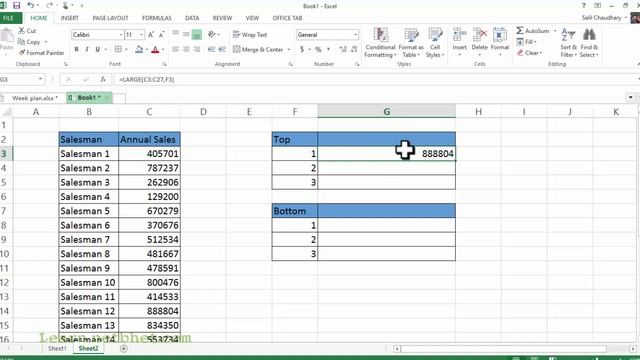Click the Paste button
This screenshot has height=360, width=640.
(7, 41)
